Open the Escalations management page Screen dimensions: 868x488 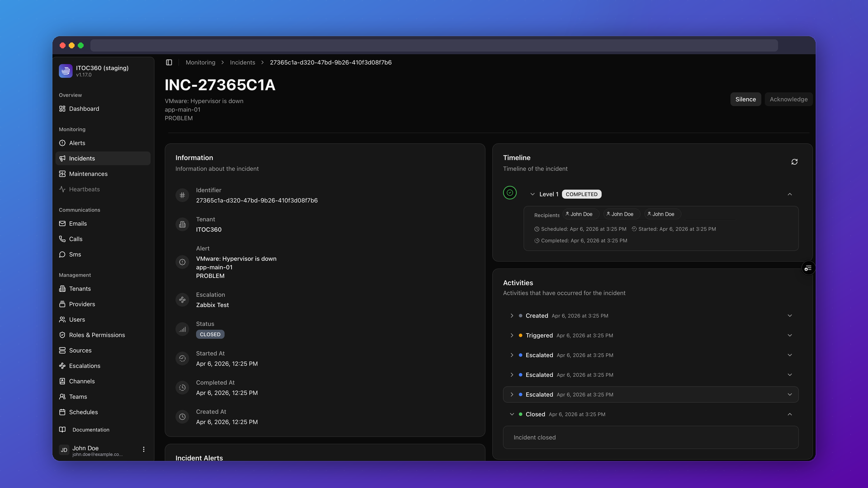coord(85,366)
